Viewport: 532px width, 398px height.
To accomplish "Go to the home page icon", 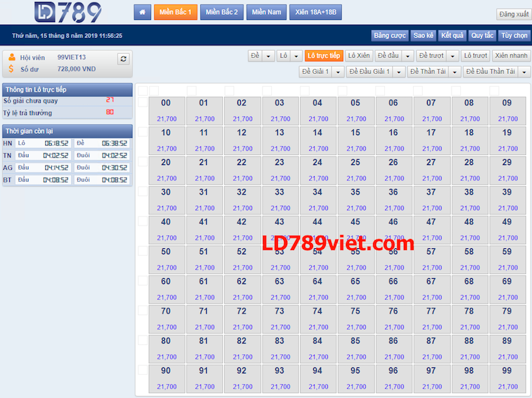I will [x=142, y=12].
